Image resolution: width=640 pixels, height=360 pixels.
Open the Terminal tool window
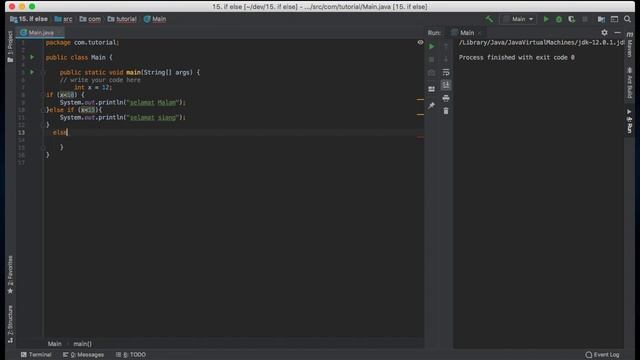point(36,355)
